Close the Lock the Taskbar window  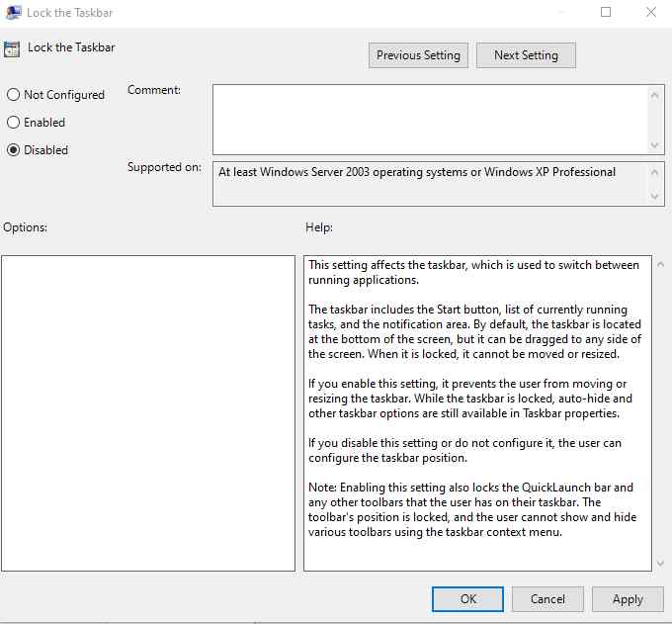click(x=651, y=12)
